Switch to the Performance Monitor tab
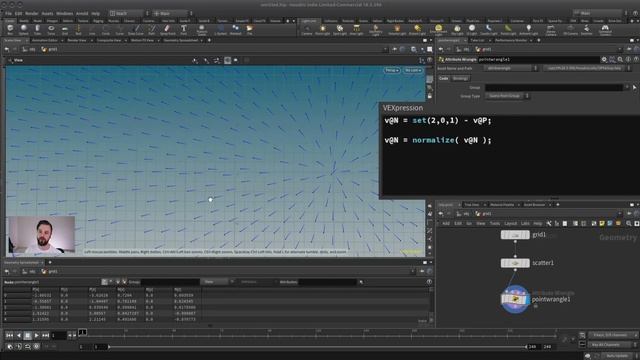Screen dimensions: 640x360 point(510,40)
